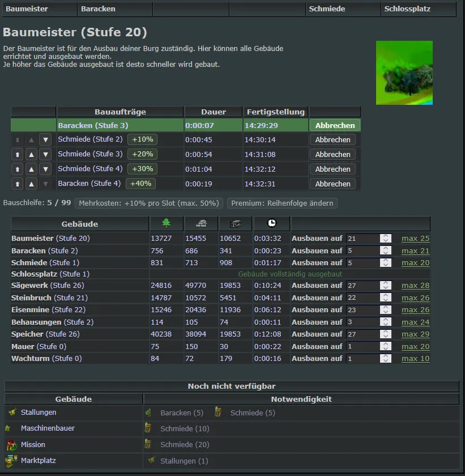The width and height of the screenshot is (465, 476).
Task: Click the Marktplatz building icon
Action: point(11,461)
